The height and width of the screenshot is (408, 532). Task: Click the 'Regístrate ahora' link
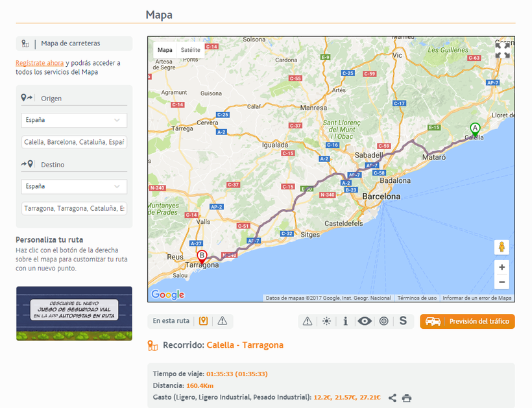pyautogui.click(x=40, y=63)
